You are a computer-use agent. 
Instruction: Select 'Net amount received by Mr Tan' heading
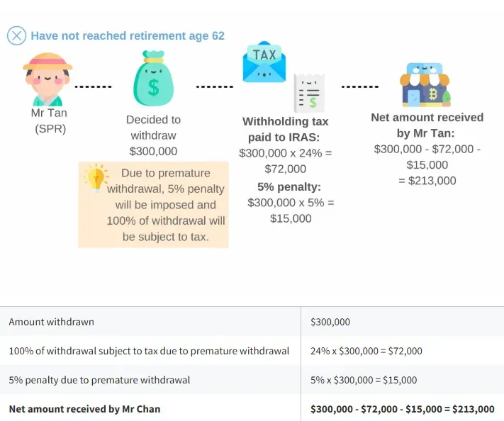click(427, 125)
